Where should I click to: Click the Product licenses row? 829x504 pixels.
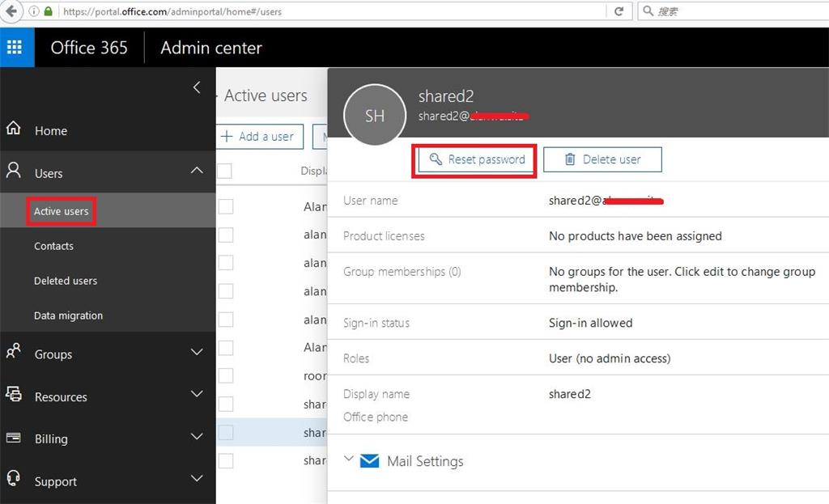[x=578, y=235]
